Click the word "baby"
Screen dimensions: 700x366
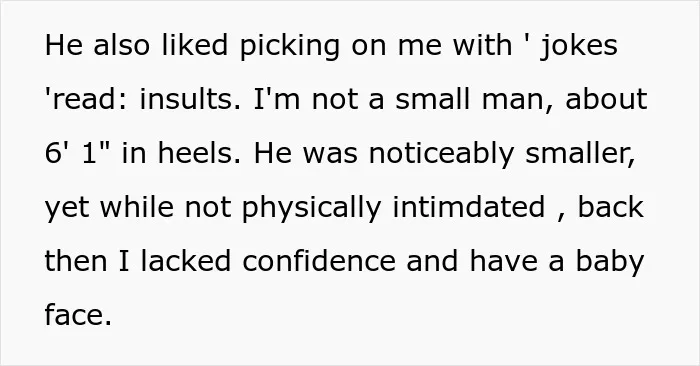[x=609, y=263]
